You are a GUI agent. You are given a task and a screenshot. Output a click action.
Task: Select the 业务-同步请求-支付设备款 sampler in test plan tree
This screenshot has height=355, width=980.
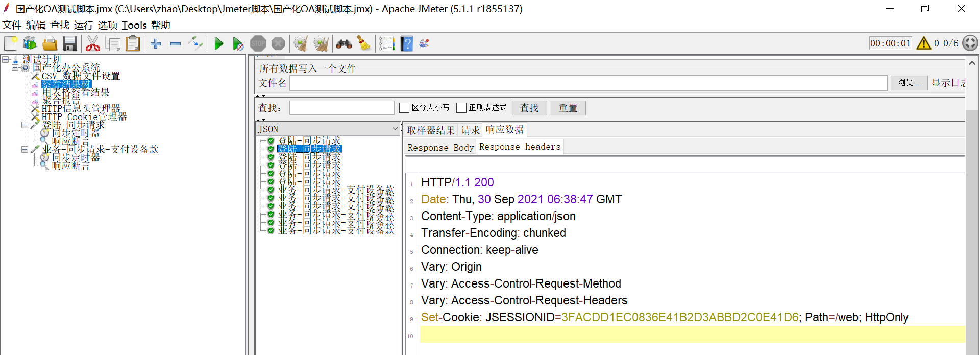[100, 149]
